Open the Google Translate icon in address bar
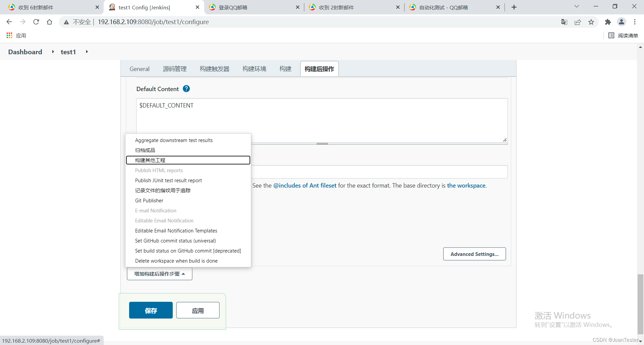Image resolution: width=644 pixels, height=345 pixels. 564,22
